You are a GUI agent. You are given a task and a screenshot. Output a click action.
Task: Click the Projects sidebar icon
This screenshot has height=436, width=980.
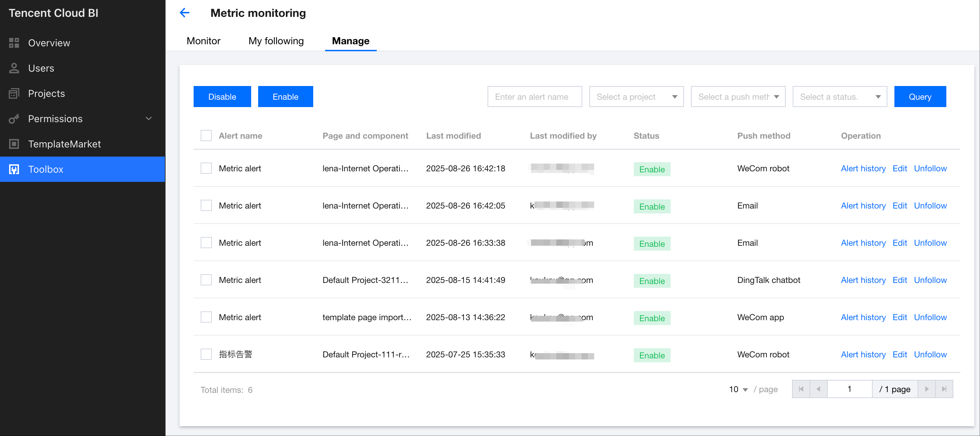click(x=14, y=93)
